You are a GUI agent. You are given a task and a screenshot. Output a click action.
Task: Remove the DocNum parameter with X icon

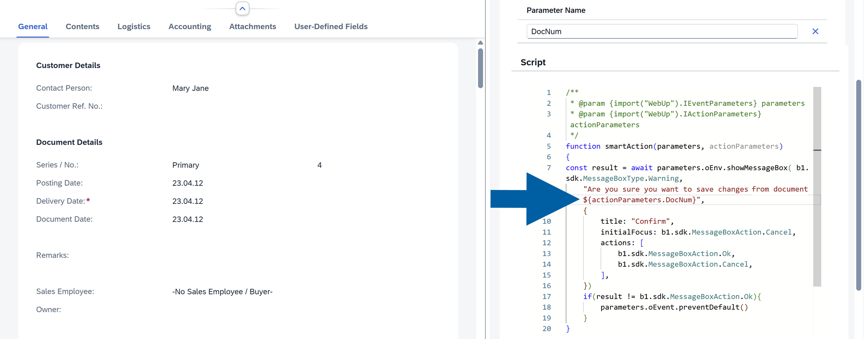click(x=815, y=31)
